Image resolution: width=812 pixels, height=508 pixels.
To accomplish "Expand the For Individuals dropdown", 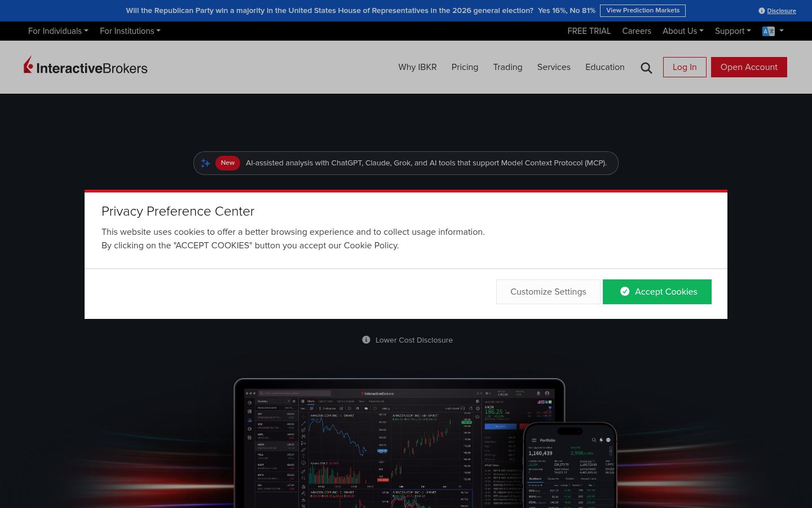I will 58,31.
